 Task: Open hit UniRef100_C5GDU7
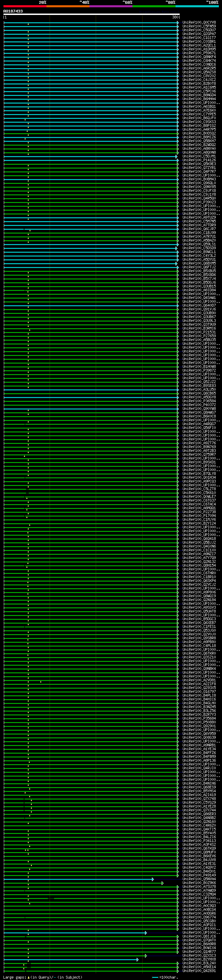coord(199,30)
